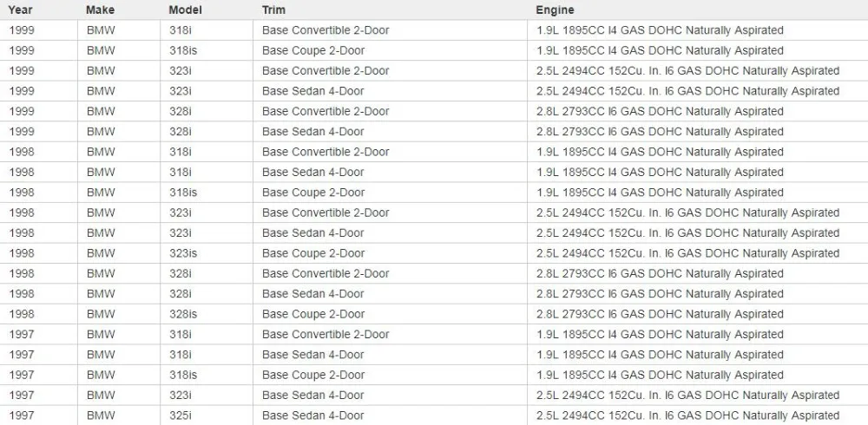Click the 1998 323i Base Convertible 2-Door trim

click(325, 212)
